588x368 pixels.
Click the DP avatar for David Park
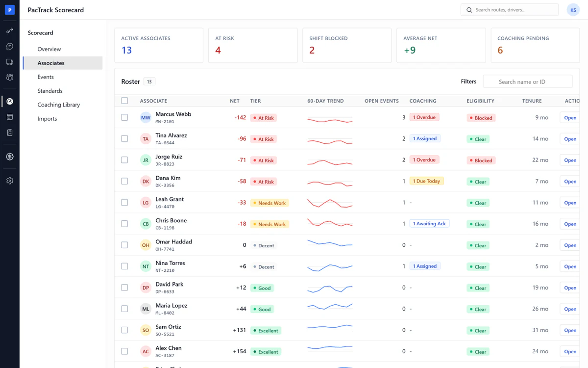pyautogui.click(x=146, y=288)
